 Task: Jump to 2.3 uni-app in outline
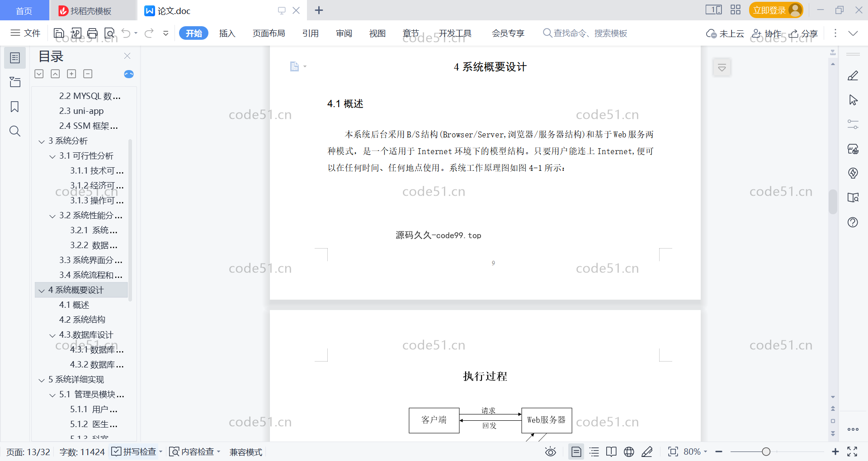[x=81, y=111]
